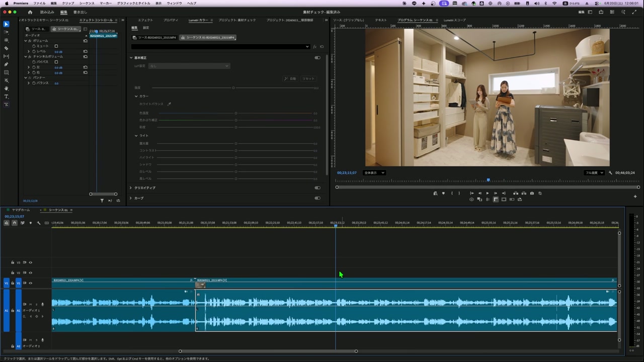Click the リセット button in Lumetri

[x=308, y=79]
